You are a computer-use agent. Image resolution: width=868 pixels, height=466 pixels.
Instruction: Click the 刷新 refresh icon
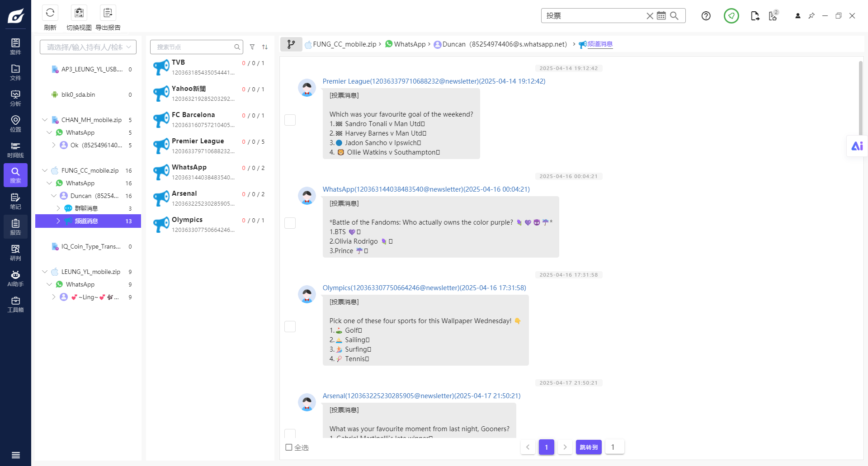tap(50, 13)
